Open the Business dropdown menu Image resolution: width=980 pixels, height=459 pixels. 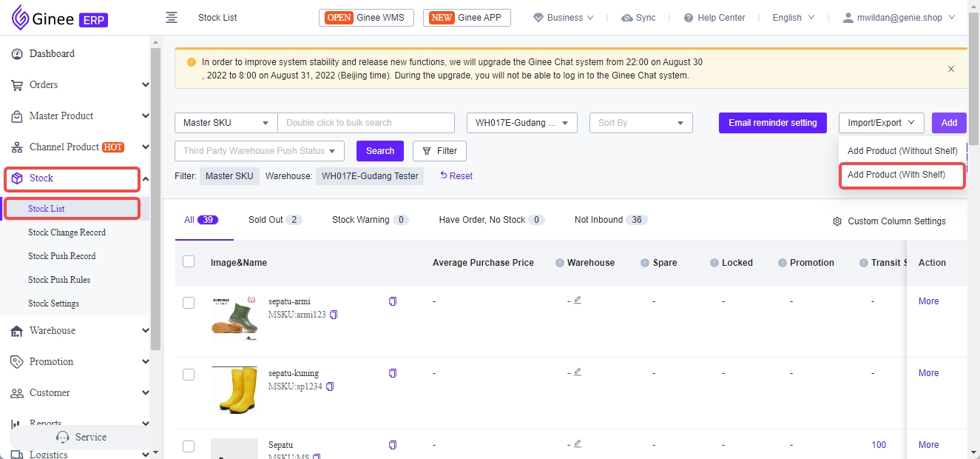564,18
